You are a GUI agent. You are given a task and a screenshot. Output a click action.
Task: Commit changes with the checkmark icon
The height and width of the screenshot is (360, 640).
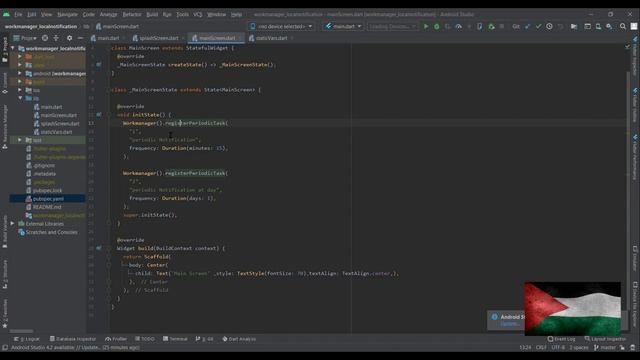538,27
